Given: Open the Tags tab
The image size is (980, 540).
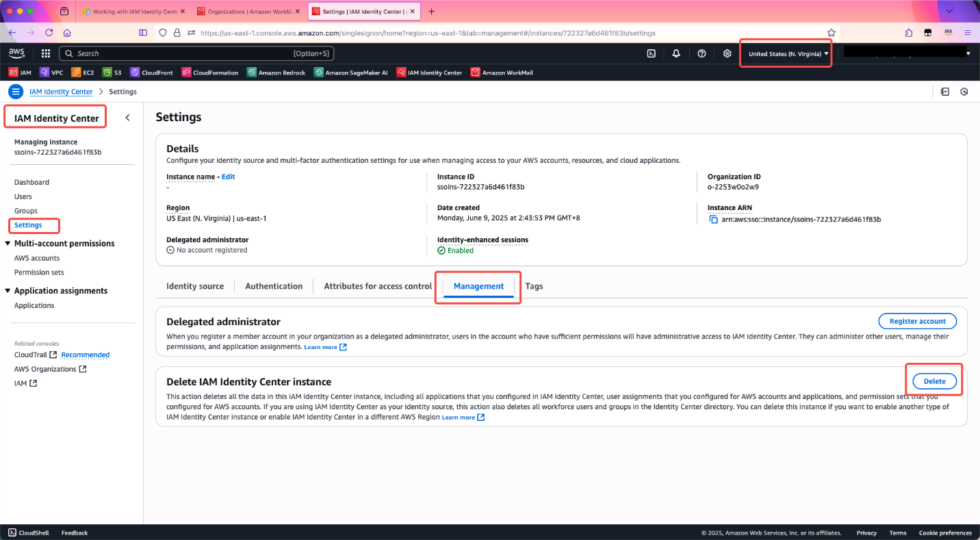Looking at the screenshot, I should click(x=534, y=286).
